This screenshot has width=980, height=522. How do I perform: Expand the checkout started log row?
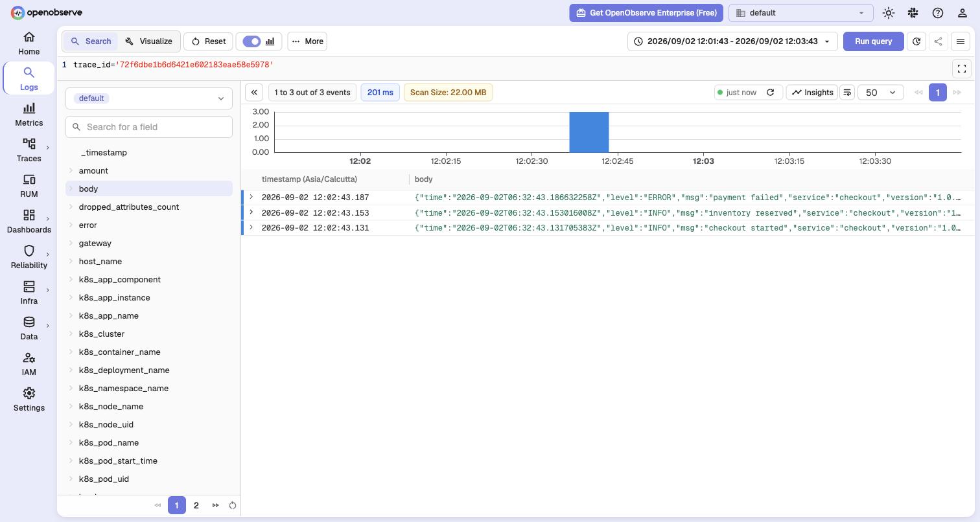[251, 227]
